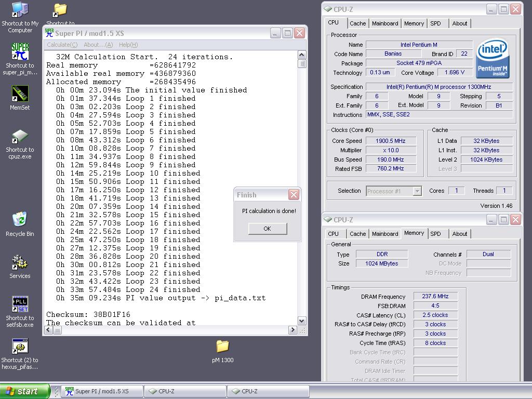This screenshot has width=532, height=399.
Task: Click the Core Voltage value 1.696 V
Action: tap(454, 72)
